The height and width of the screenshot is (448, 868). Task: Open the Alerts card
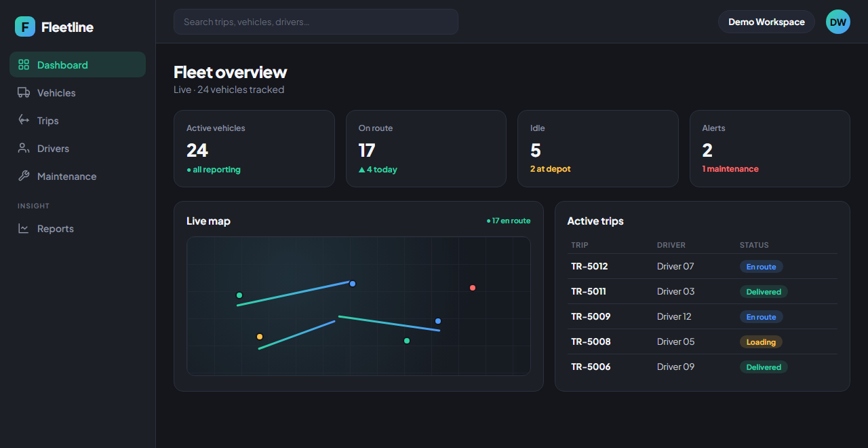point(770,149)
